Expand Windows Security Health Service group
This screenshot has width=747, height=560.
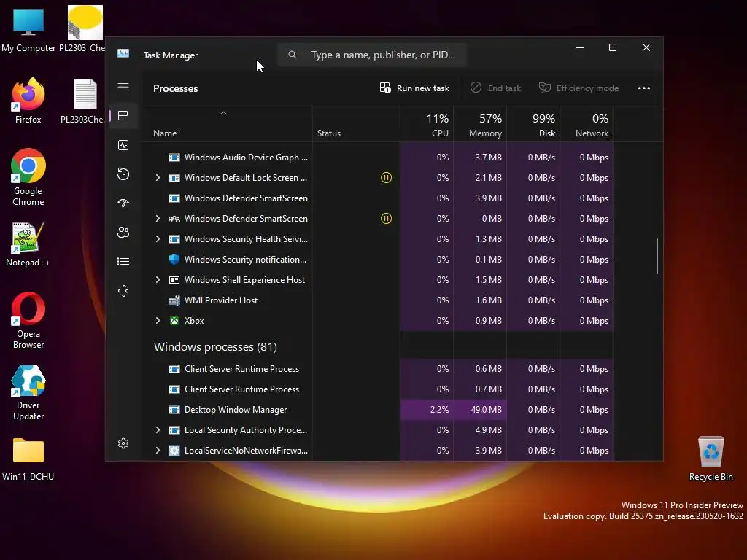tap(158, 239)
